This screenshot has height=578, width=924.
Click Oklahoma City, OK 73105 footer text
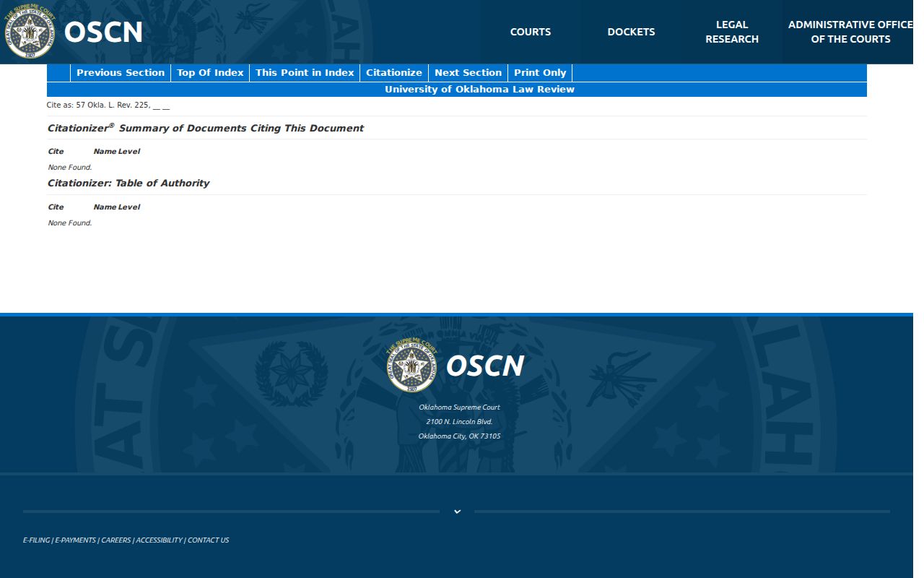(459, 436)
